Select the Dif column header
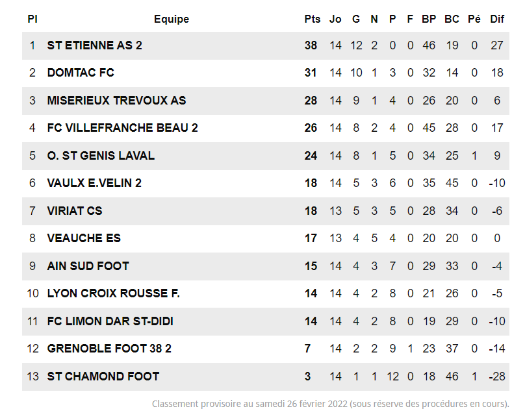The image size is (525, 420). pyautogui.click(x=497, y=19)
